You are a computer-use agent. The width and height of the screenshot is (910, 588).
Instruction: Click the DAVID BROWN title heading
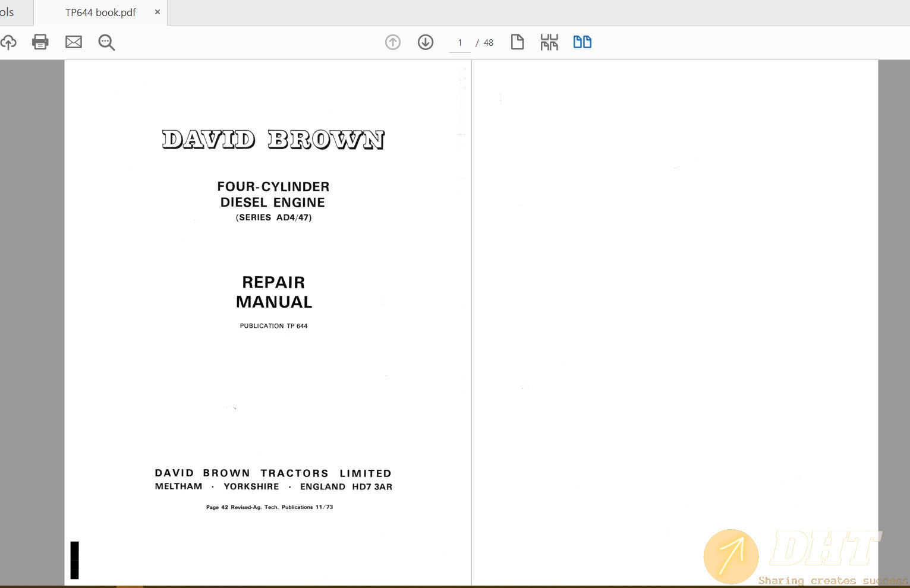click(273, 140)
